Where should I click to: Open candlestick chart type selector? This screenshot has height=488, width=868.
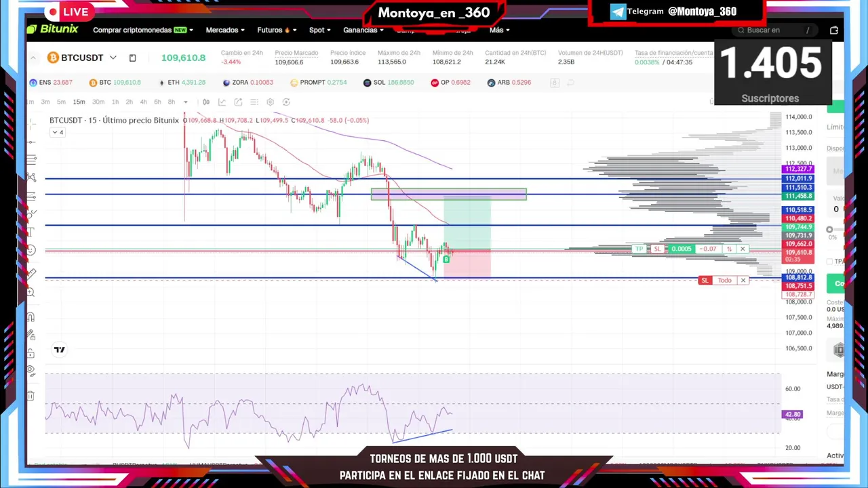click(206, 102)
